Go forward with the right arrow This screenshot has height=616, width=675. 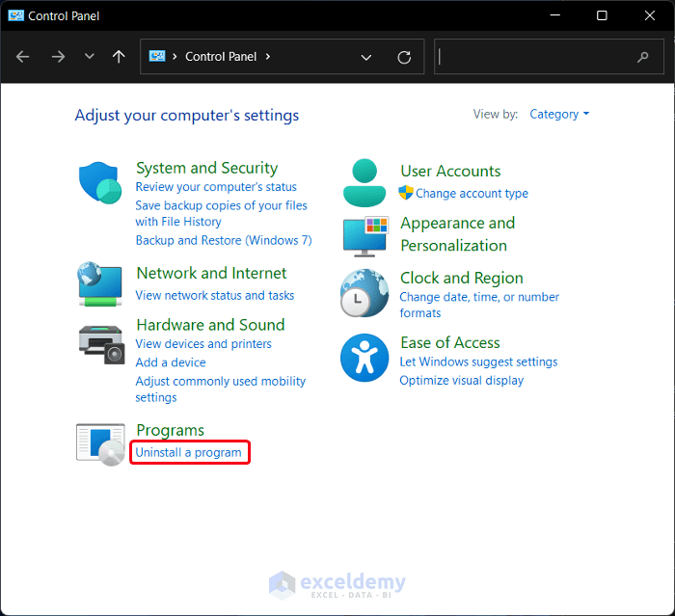pos(58,56)
